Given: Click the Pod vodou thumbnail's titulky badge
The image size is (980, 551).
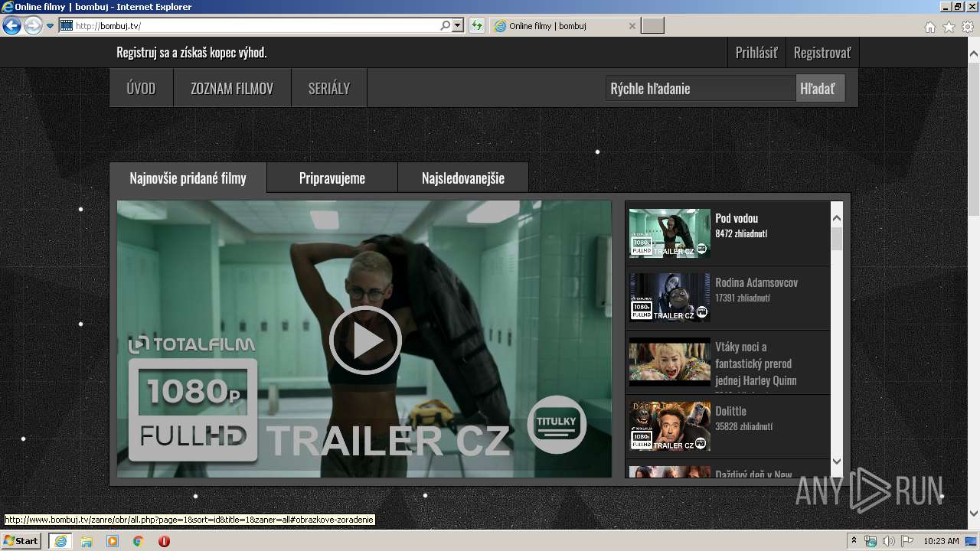Looking at the screenshot, I should pos(701,249).
